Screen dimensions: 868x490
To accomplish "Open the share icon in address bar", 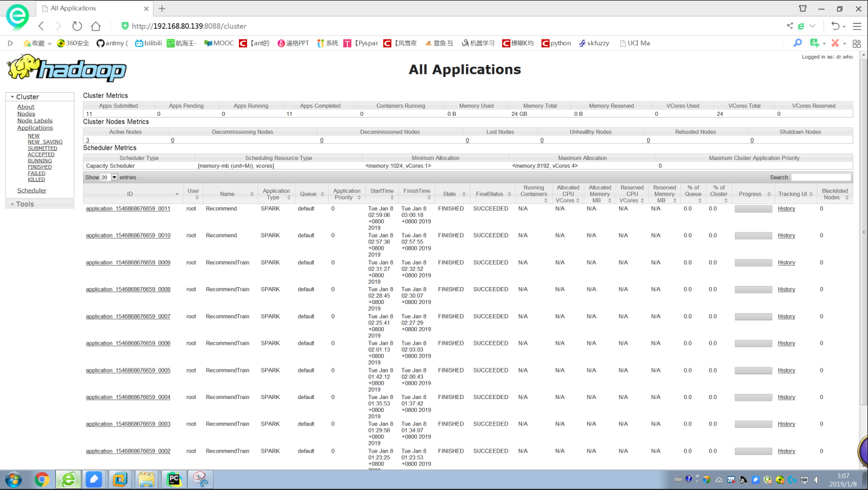I will pyautogui.click(x=790, y=26).
